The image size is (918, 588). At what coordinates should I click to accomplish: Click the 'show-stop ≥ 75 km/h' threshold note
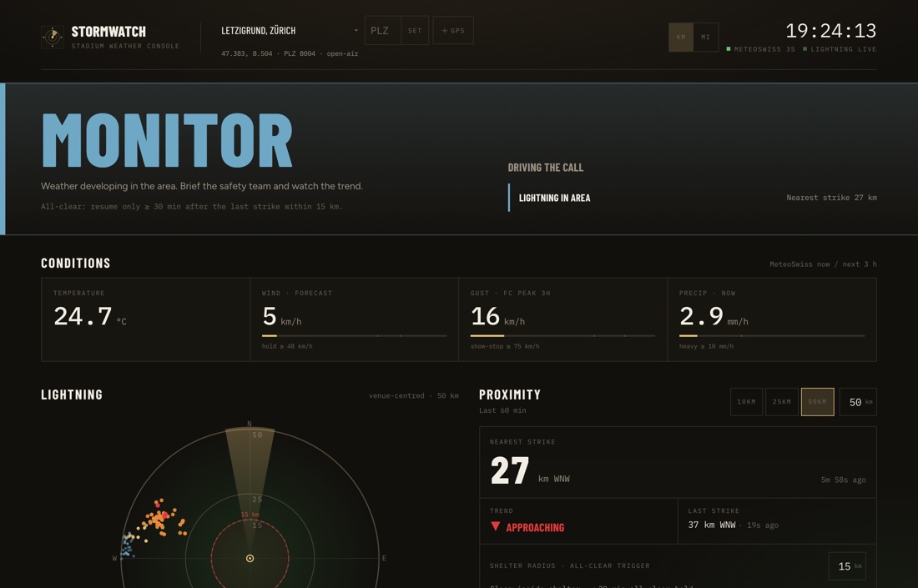click(x=505, y=346)
